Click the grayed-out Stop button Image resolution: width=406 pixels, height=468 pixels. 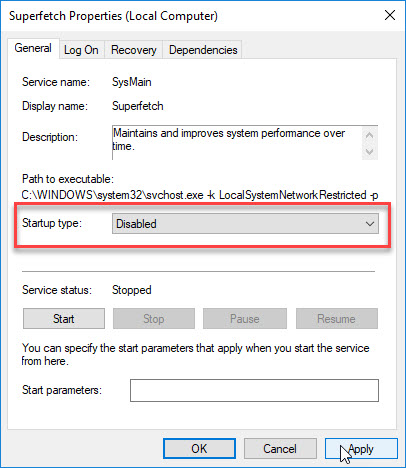point(154,319)
